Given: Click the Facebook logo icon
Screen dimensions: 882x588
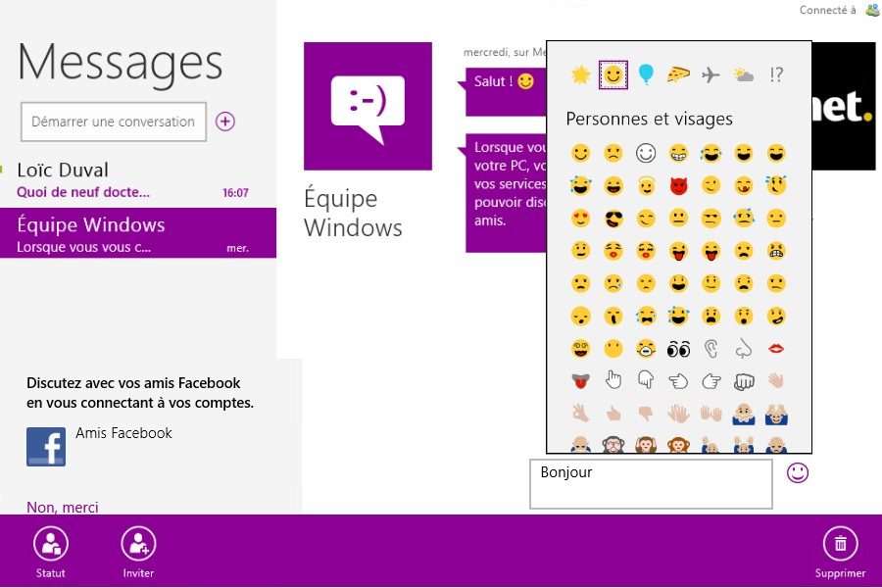Looking at the screenshot, I should [46, 447].
